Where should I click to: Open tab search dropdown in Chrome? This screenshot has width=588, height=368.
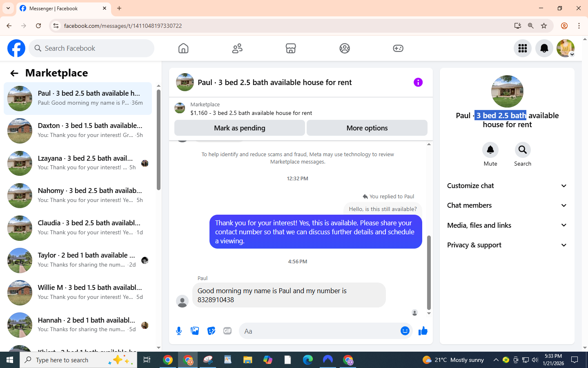point(8,8)
